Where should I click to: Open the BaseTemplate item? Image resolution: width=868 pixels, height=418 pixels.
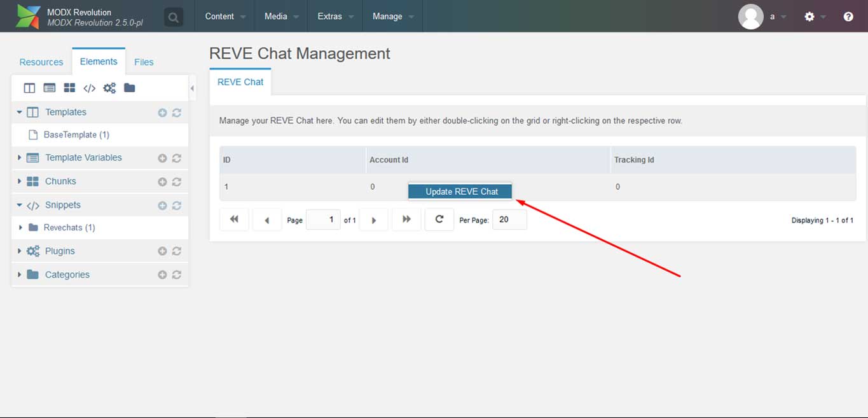[76, 135]
